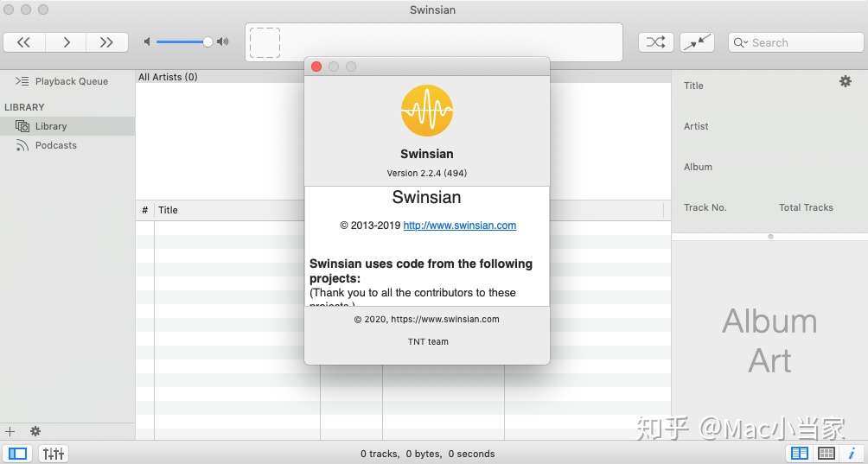Click the play button

coord(66,42)
